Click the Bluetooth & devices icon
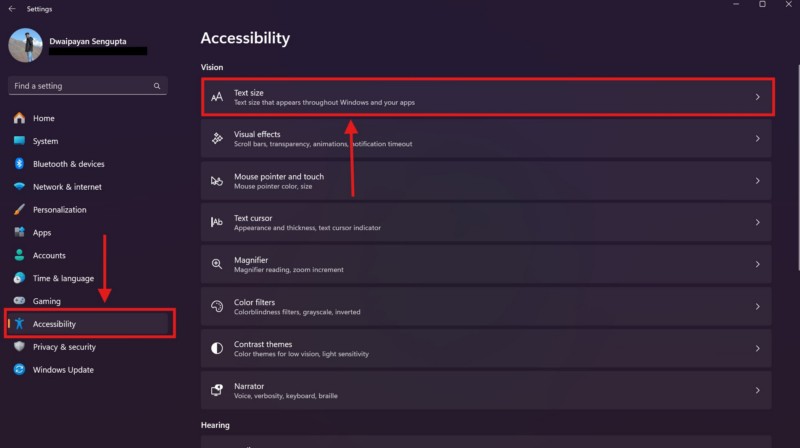Viewport: 800px width, 448px height. click(19, 164)
